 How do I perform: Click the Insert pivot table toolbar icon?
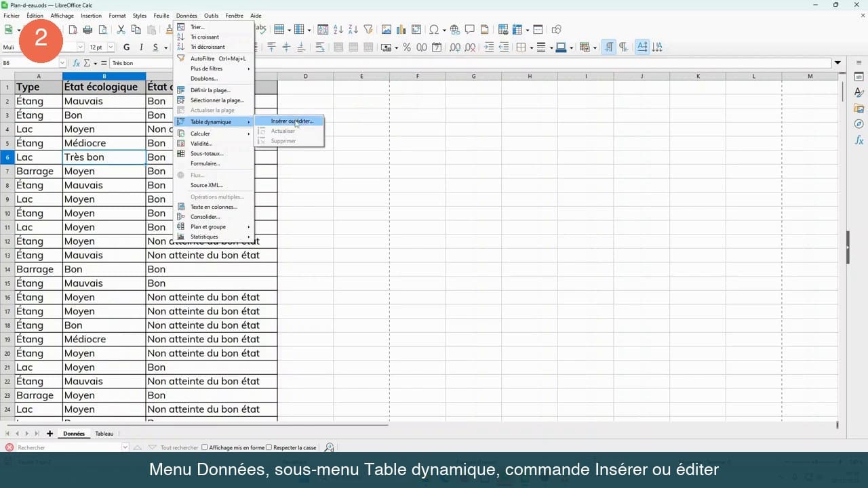(x=416, y=30)
